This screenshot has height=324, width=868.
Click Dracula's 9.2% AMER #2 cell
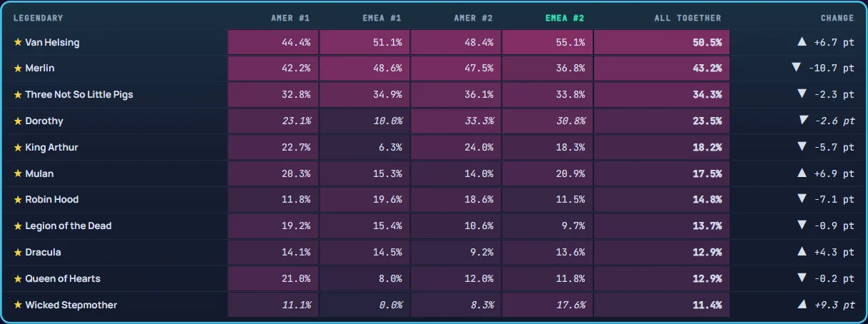pos(456,253)
